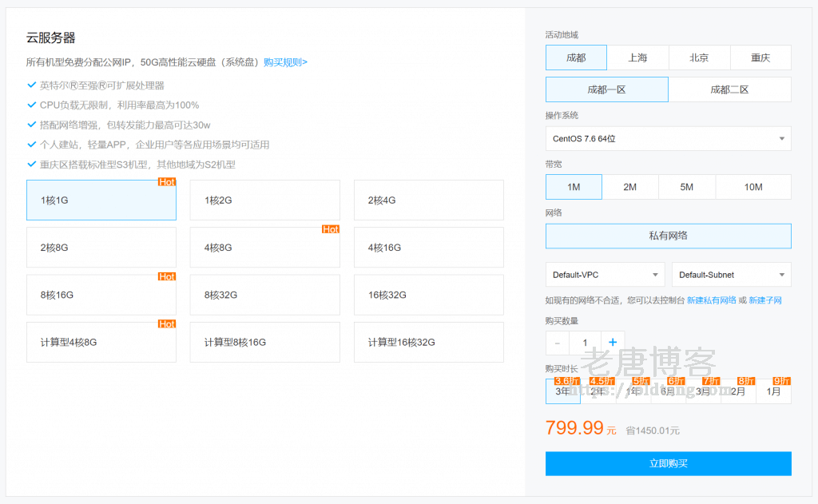Open the Default-VPC dropdown
The height and width of the screenshot is (504, 818).
click(605, 274)
